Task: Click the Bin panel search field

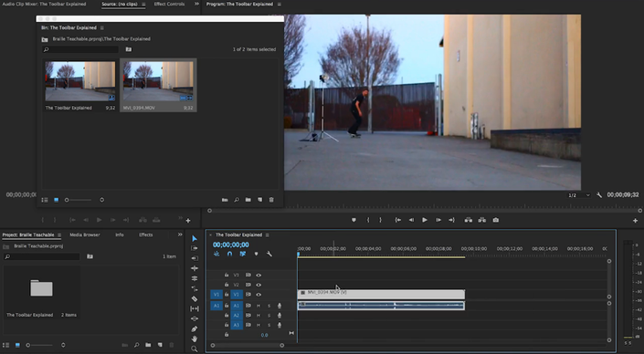Action: point(80,49)
